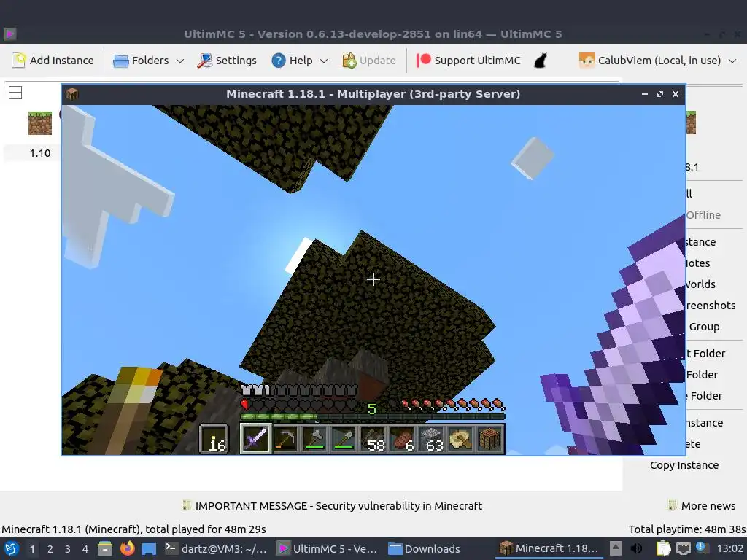Open the file manager launcher in taskbar

tap(105, 548)
